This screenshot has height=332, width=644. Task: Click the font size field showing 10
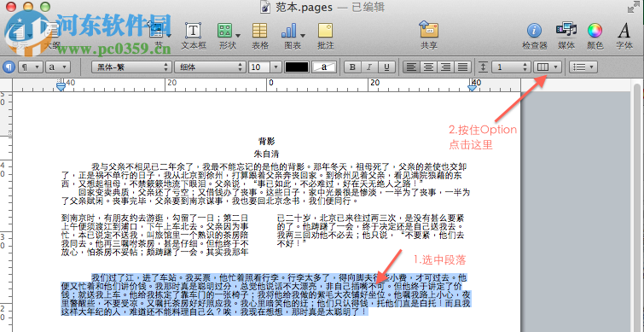[259, 67]
